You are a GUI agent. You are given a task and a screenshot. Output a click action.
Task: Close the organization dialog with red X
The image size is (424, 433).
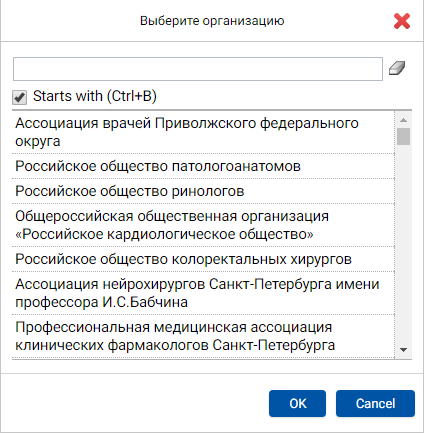402,21
